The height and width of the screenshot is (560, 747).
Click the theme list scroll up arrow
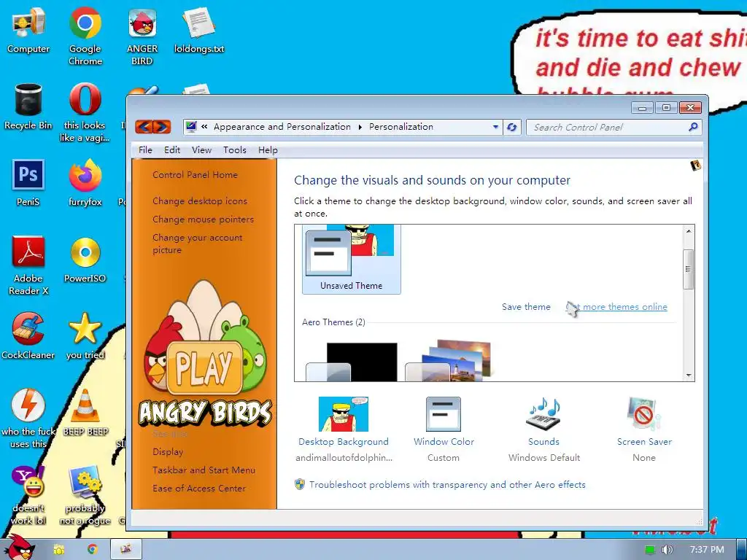[689, 231]
